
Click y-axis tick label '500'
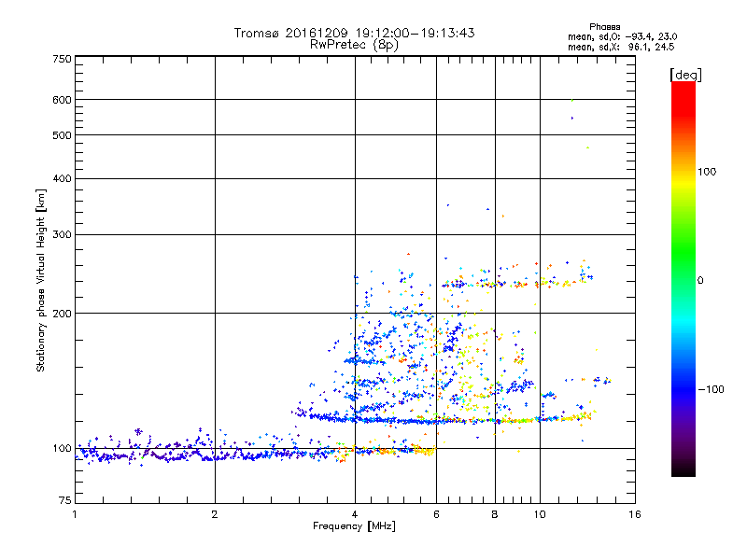[x=62, y=135]
